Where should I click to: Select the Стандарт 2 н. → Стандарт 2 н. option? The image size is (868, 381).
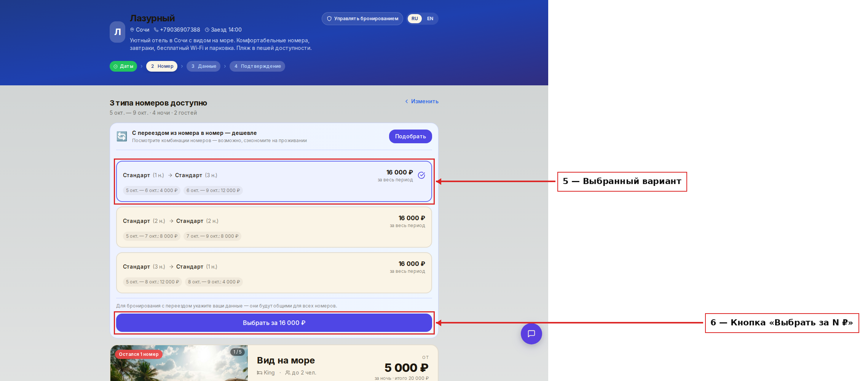[x=274, y=227]
